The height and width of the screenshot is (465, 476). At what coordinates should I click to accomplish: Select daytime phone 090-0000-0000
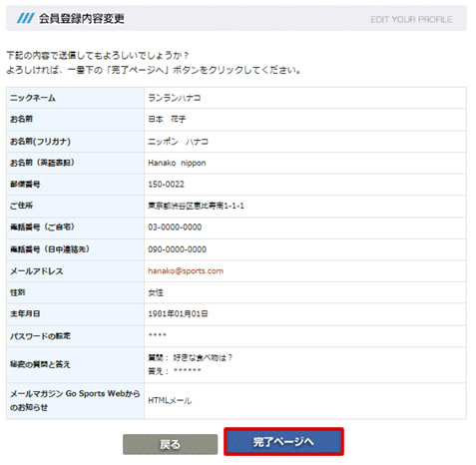[x=177, y=249]
